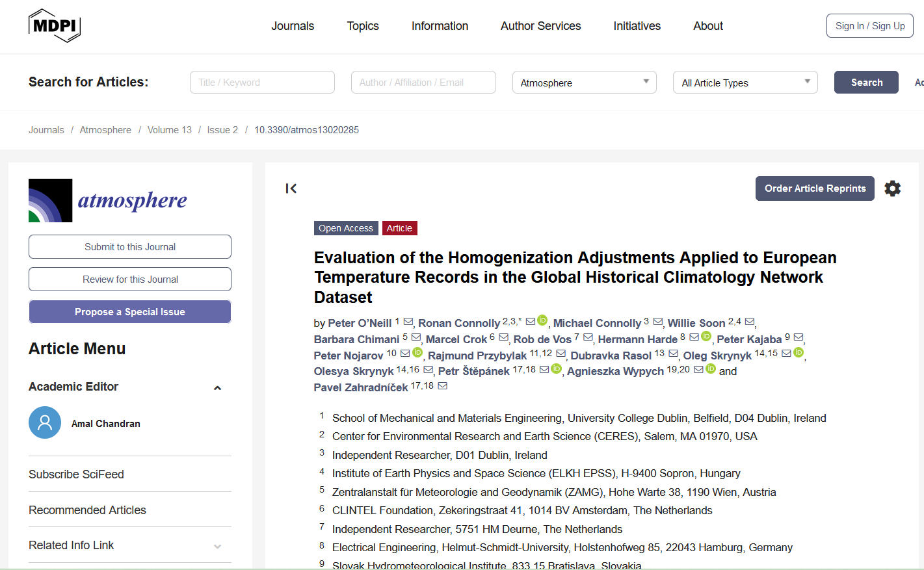
Task: Open the Topics menu
Action: tap(363, 26)
